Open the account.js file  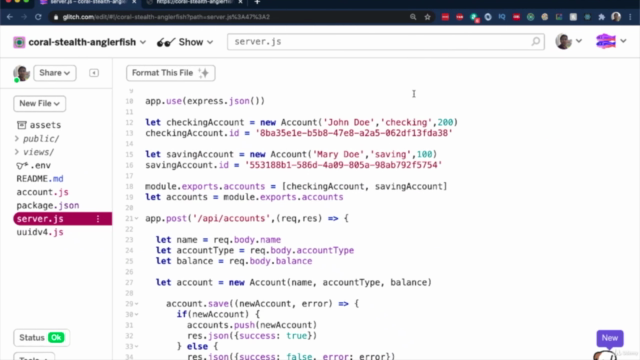[x=42, y=192]
